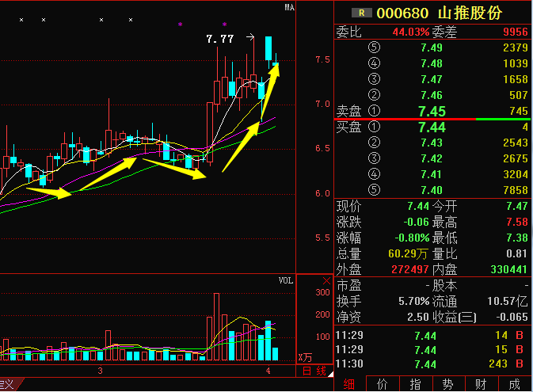Open the 势 trend tab
The image size is (533, 392).
(x=448, y=384)
